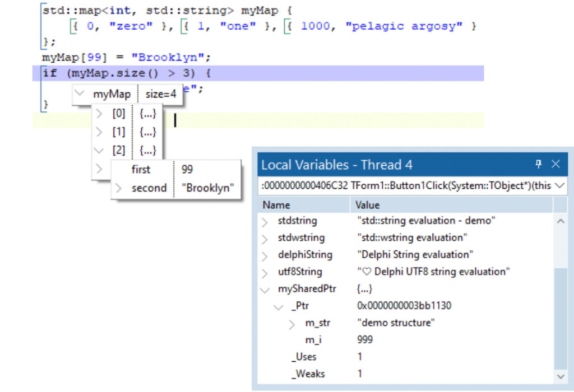Click the size=4 value of myMap

click(161, 94)
